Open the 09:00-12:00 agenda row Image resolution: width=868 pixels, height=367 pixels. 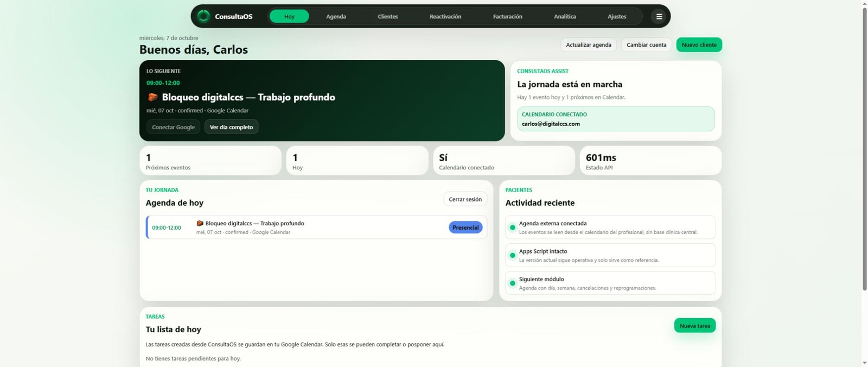(316, 227)
